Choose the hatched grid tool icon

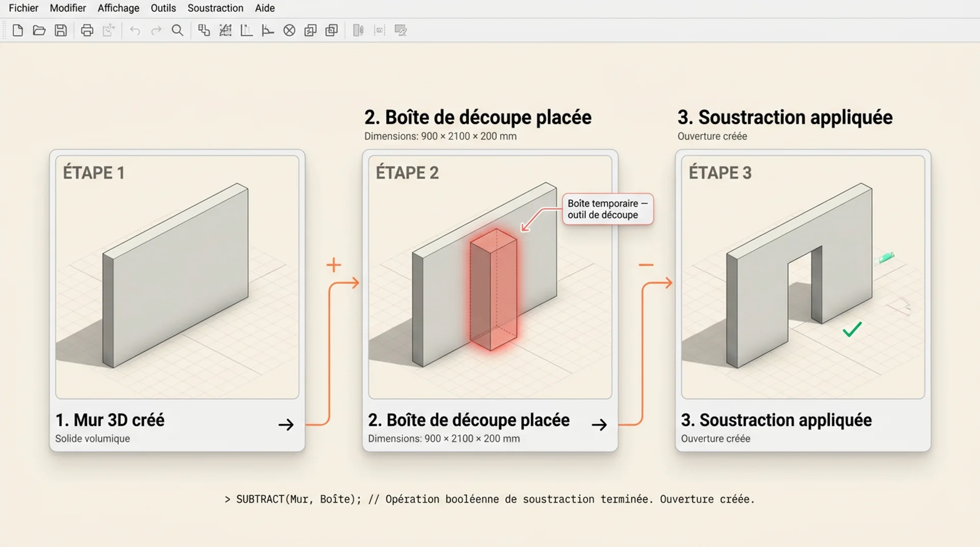(x=225, y=31)
